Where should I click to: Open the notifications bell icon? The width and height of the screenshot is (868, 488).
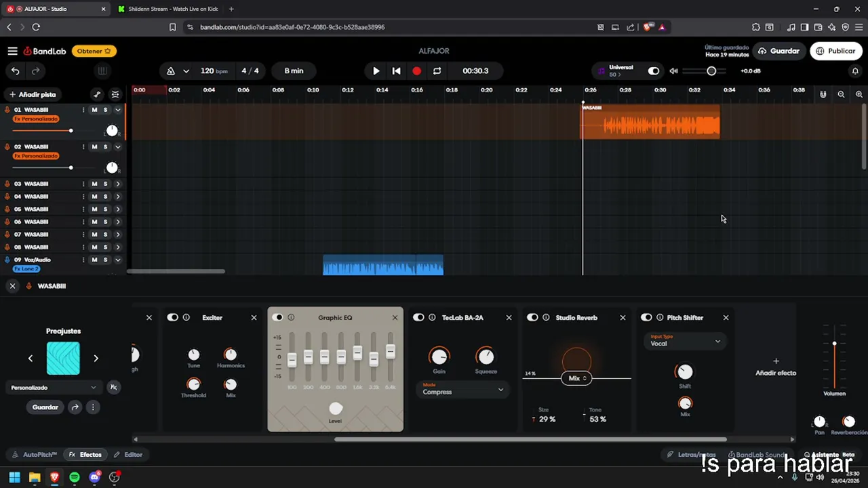tap(855, 70)
